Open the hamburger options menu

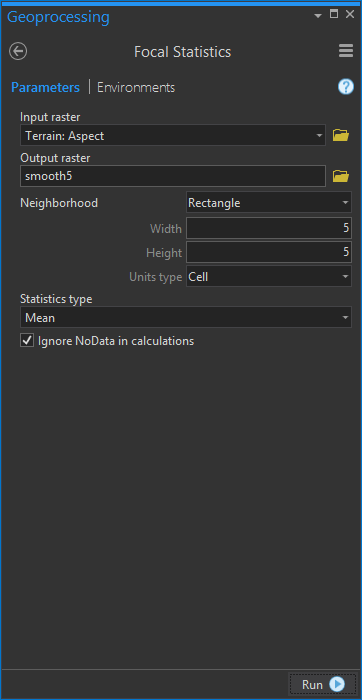tap(346, 51)
